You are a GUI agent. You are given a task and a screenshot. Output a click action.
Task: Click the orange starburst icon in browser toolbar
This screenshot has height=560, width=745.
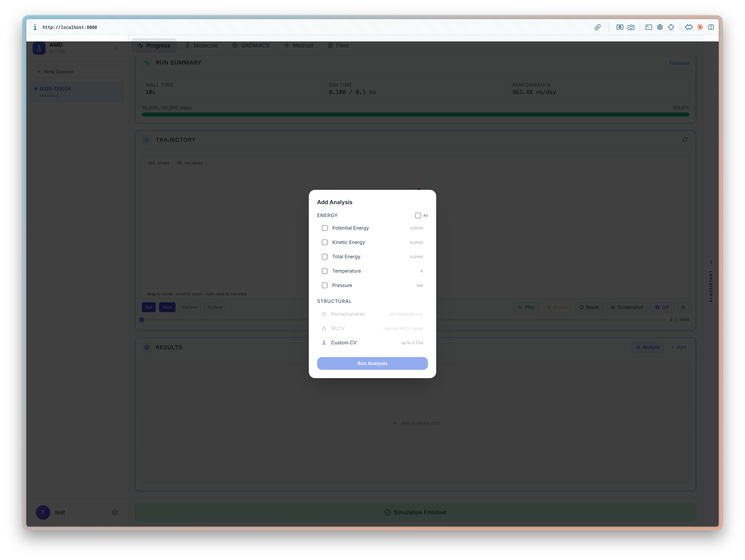700,27
